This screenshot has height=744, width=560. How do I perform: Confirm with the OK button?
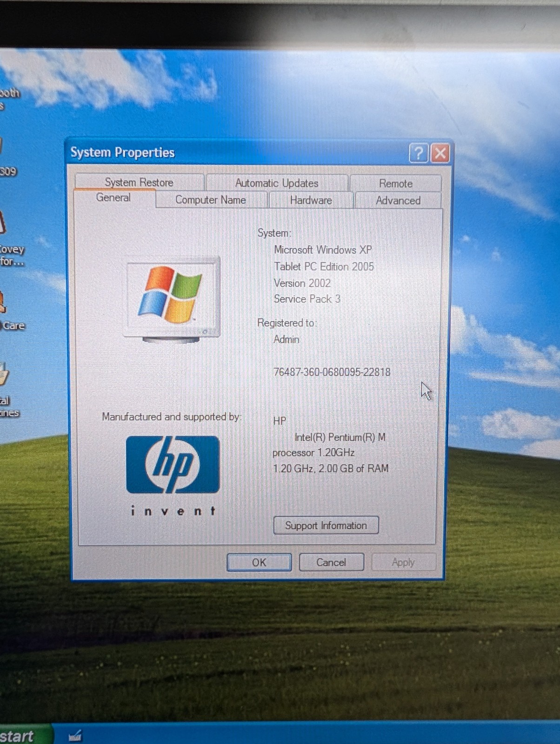(259, 562)
